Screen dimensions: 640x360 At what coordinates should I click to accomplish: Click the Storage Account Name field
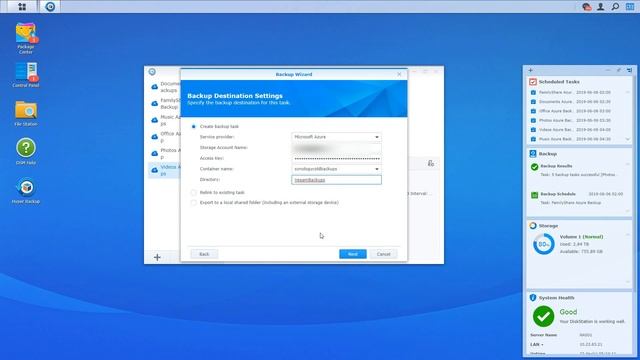point(336,148)
